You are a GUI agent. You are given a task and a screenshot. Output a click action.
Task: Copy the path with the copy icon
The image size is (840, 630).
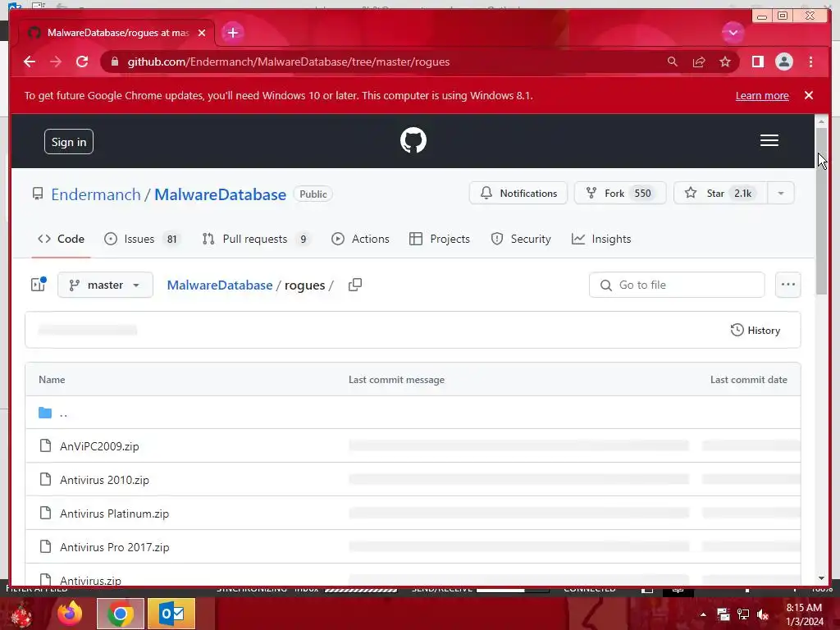pyautogui.click(x=354, y=285)
